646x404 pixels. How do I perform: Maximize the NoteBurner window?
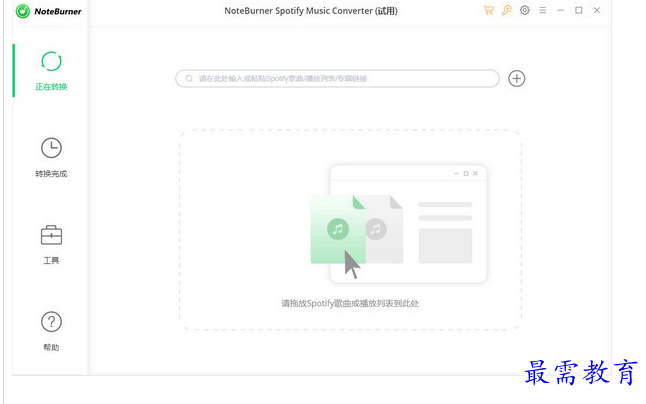click(578, 10)
